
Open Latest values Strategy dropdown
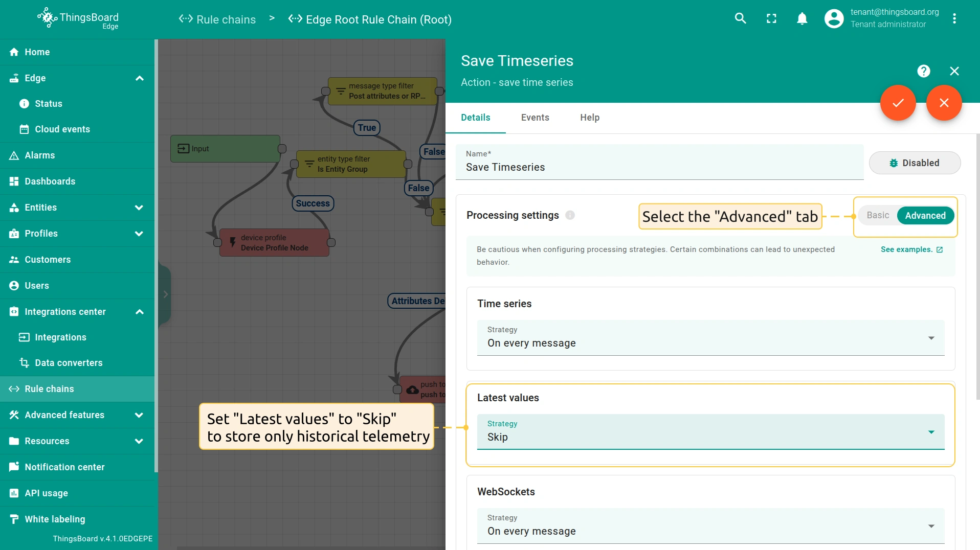710,432
